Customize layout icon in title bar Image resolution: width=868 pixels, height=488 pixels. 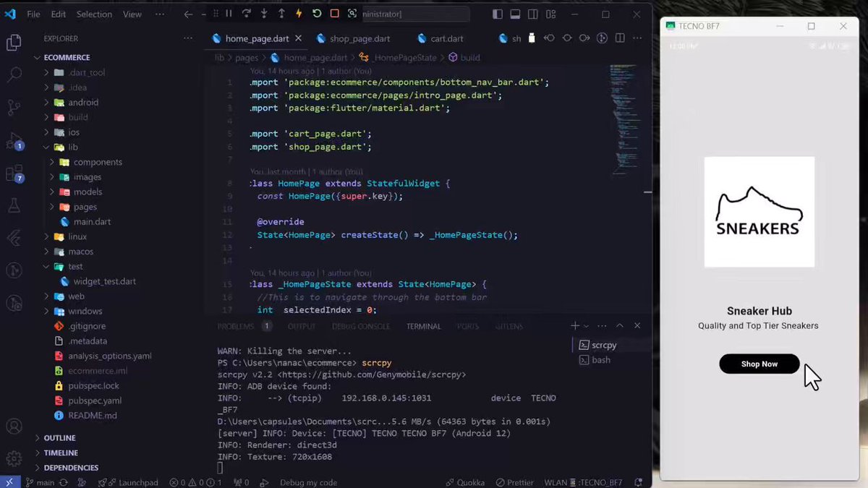pos(550,14)
